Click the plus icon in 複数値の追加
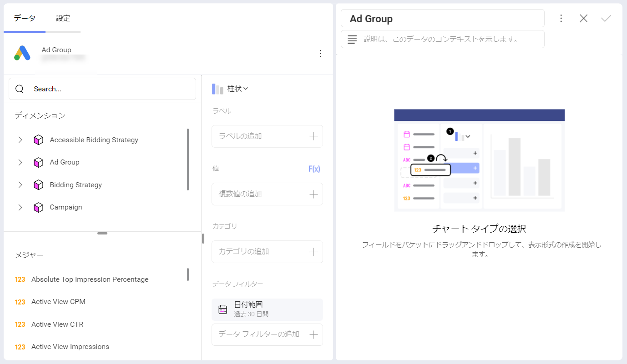Image resolution: width=627 pixels, height=364 pixels. 313,194
